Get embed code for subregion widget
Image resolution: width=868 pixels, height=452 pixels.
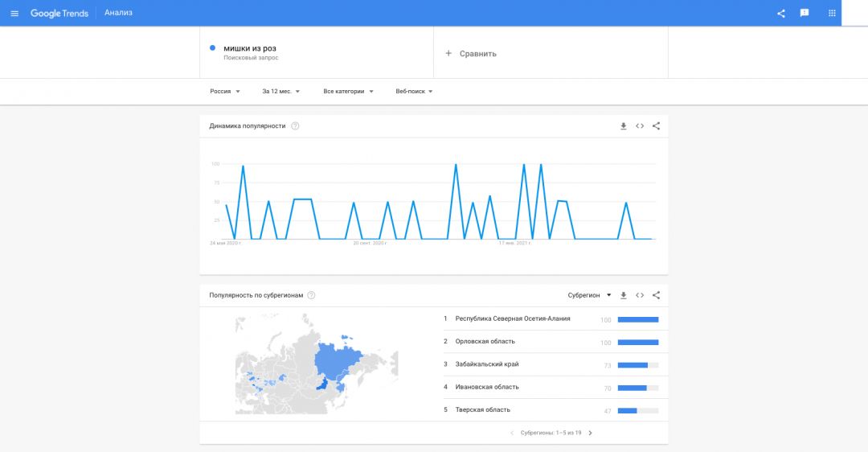(x=640, y=295)
